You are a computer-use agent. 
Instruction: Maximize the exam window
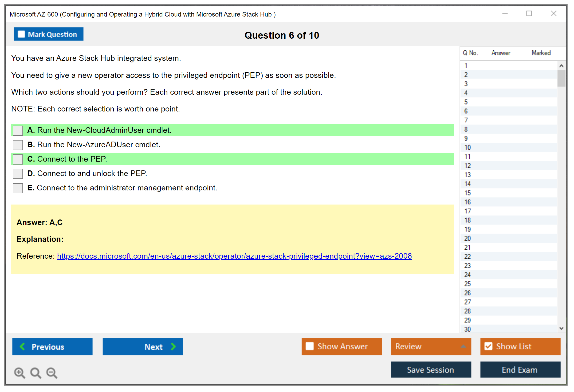click(529, 14)
